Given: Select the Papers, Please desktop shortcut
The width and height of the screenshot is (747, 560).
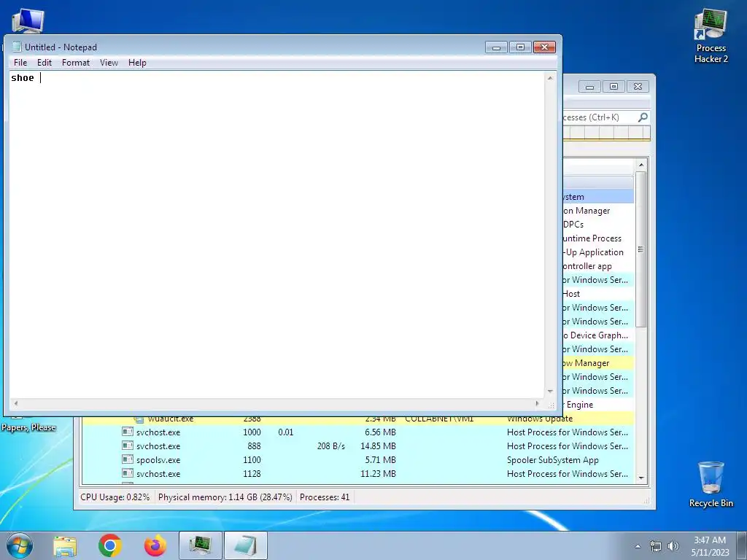Looking at the screenshot, I should coord(28,427).
